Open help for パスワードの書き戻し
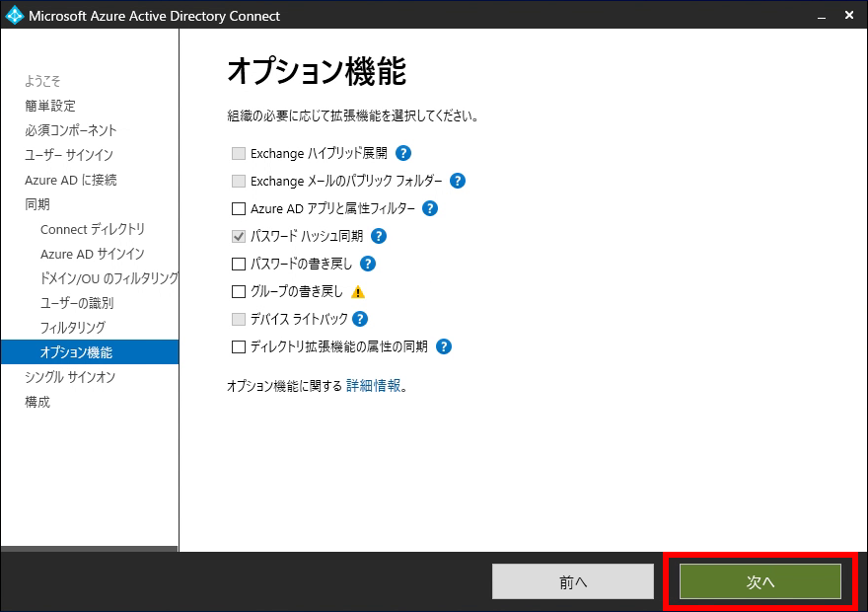The image size is (868, 612). (368, 264)
